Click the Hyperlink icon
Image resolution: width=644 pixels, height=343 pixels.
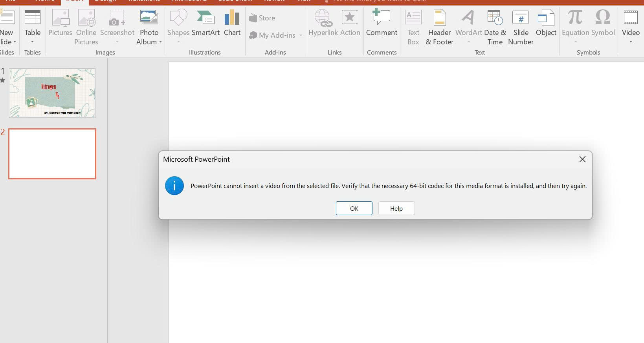tap(323, 18)
